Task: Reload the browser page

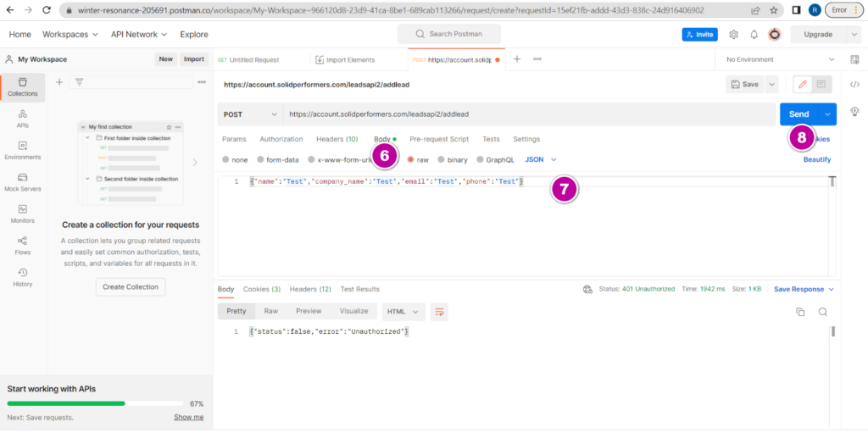Action: click(47, 10)
